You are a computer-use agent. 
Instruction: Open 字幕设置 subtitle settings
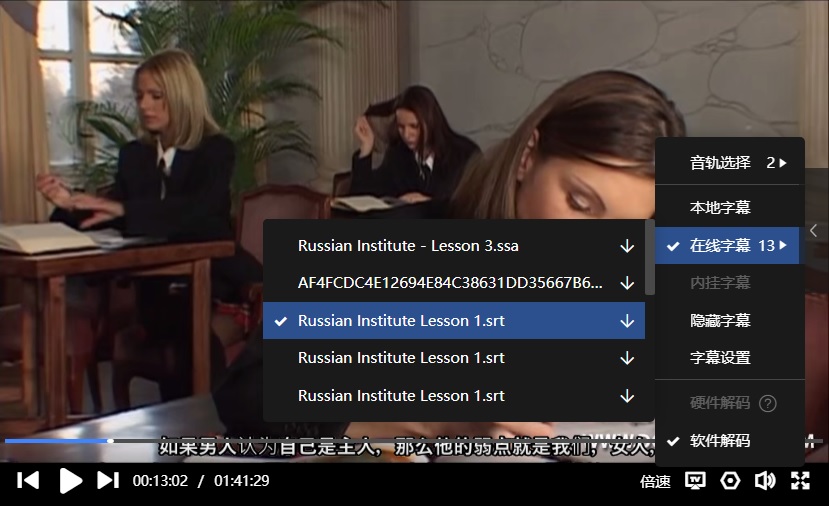720,357
